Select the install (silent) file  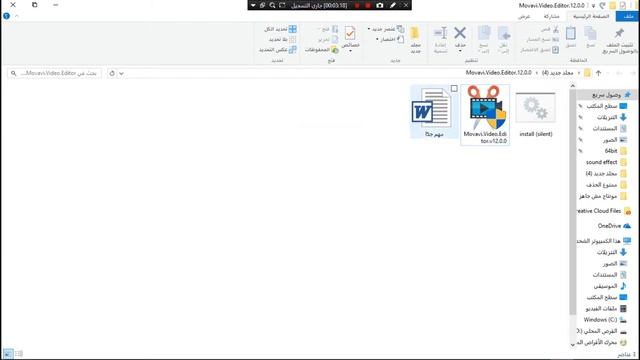click(536, 114)
